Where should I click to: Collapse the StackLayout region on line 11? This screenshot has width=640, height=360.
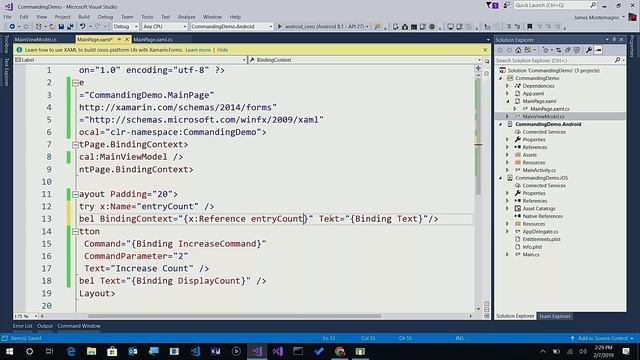75,194
